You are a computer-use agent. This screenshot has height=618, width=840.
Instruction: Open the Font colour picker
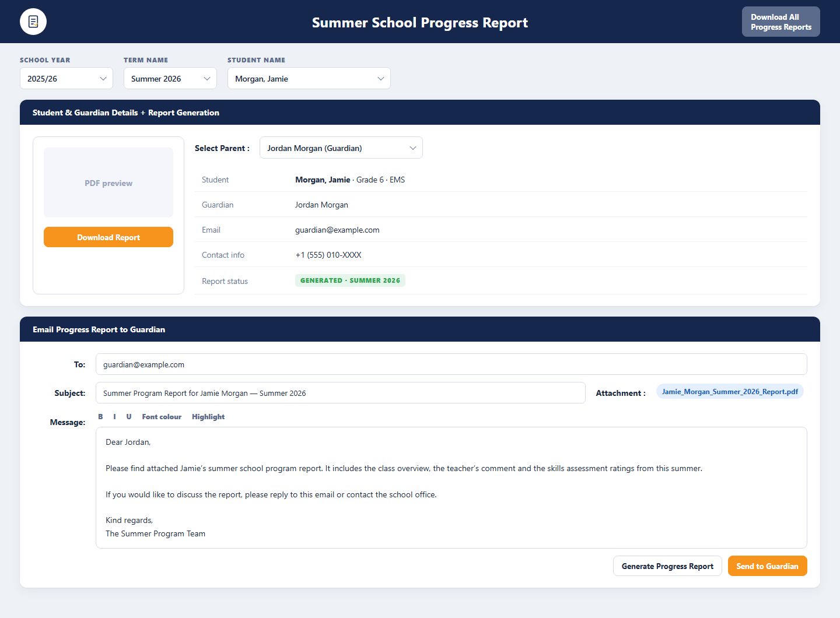(x=162, y=417)
